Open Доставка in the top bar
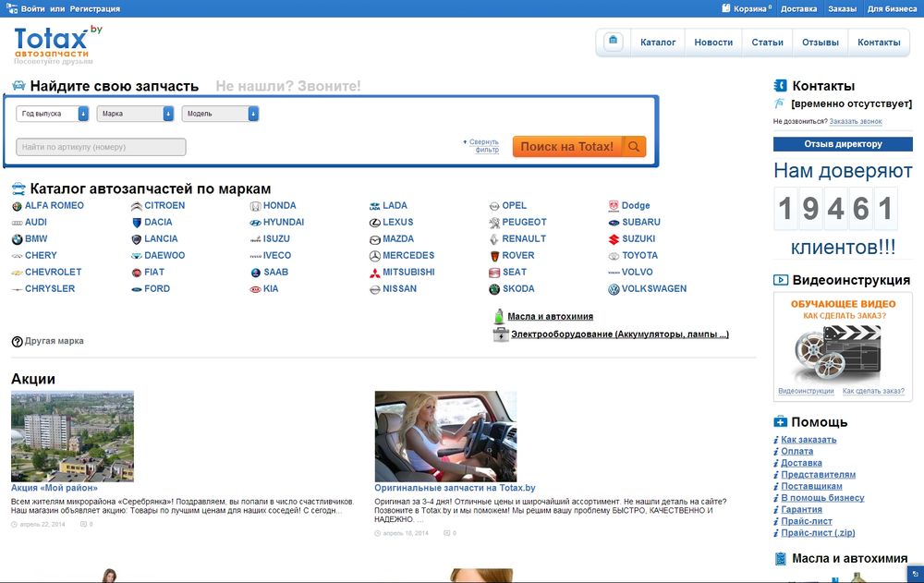 coord(798,9)
